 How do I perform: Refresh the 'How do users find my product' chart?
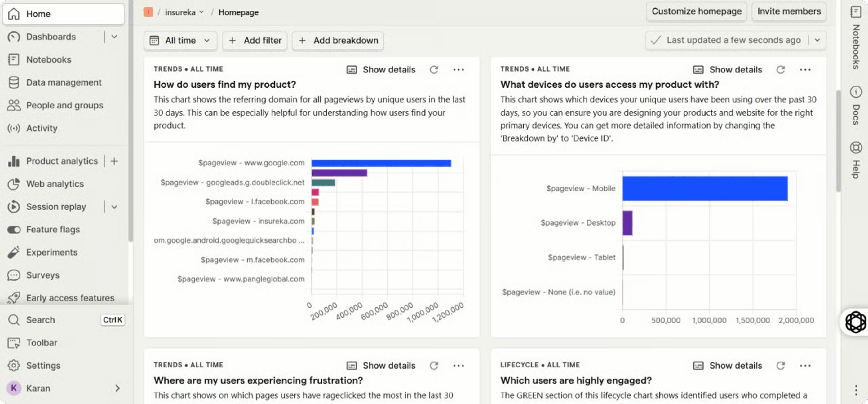coord(434,70)
